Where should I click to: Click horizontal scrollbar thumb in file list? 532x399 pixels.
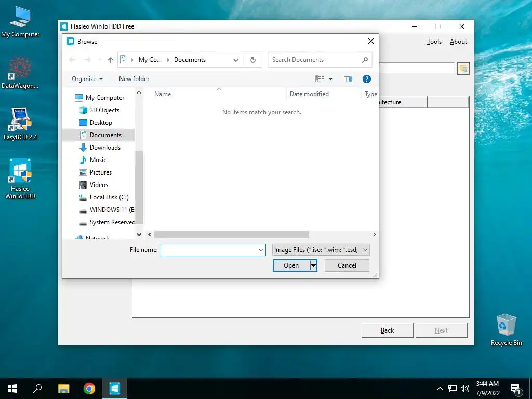pyautogui.click(x=231, y=234)
